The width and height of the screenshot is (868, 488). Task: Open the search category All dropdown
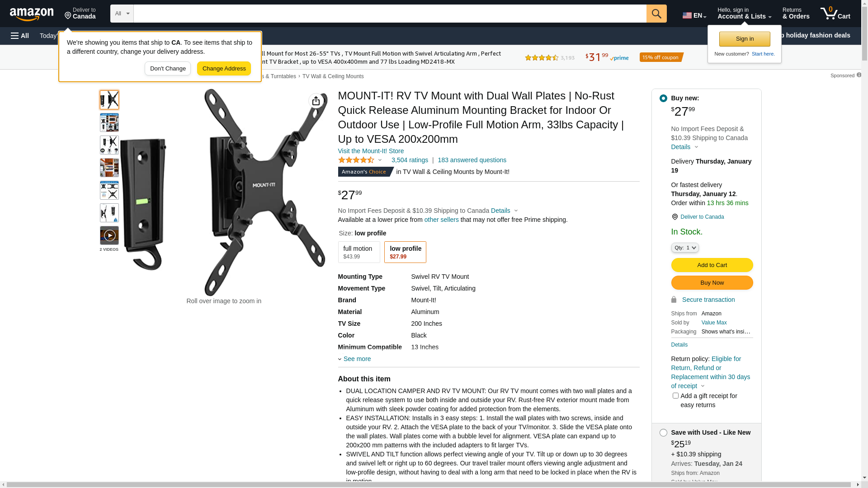[x=122, y=14]
